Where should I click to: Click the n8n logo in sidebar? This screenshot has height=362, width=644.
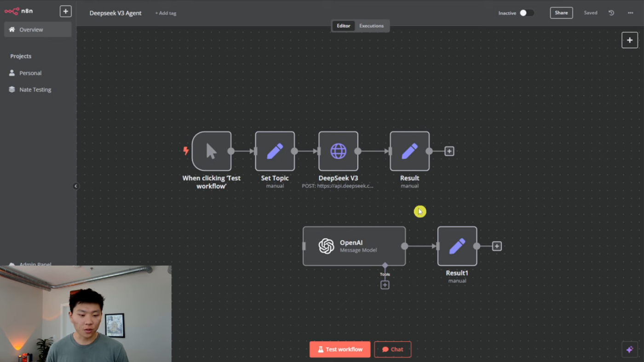19,11
